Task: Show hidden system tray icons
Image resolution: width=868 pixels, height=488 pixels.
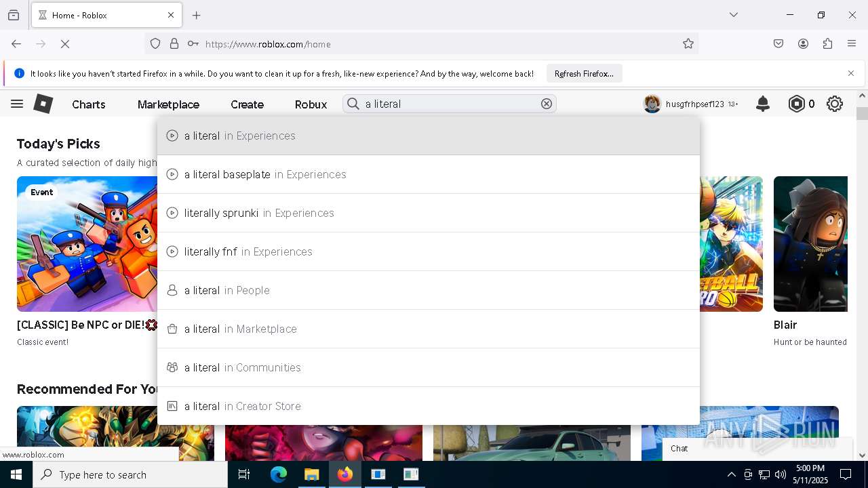Action: point(731,474)
